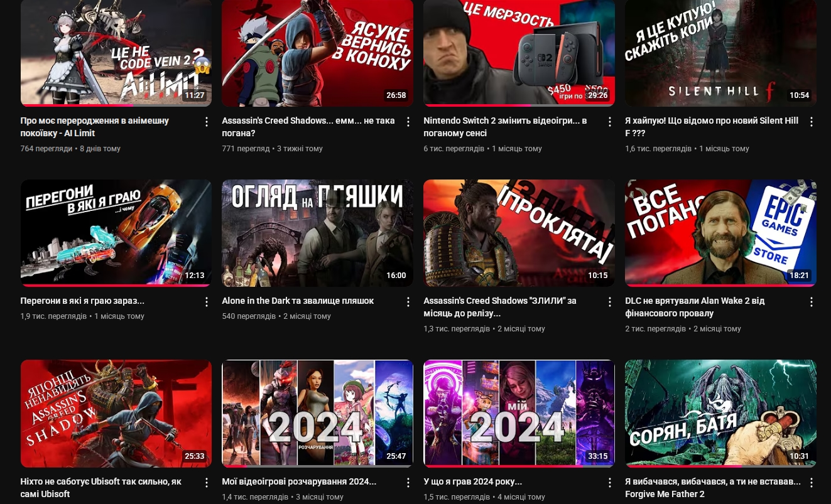The width and height of the screenshot is (831, 504).
Task: Click title 'Перегони в які я граю зараз...'
Action: (x=82, y=301)
